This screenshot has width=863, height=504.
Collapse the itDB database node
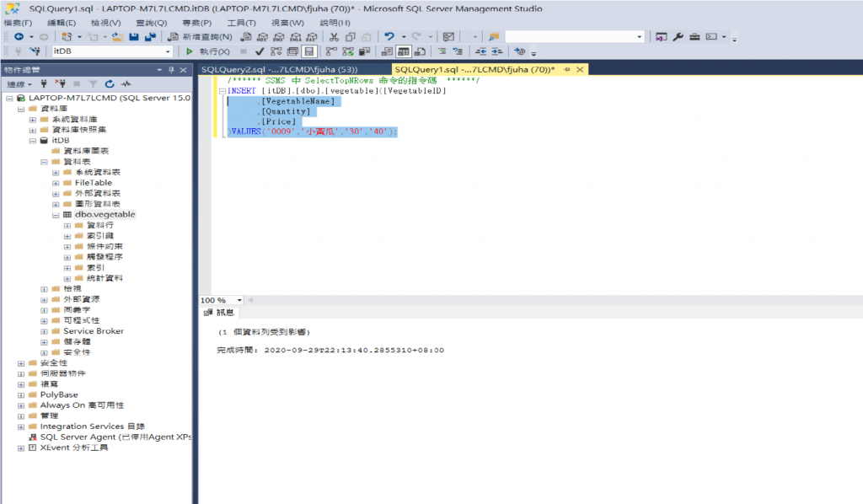[33, 141]
